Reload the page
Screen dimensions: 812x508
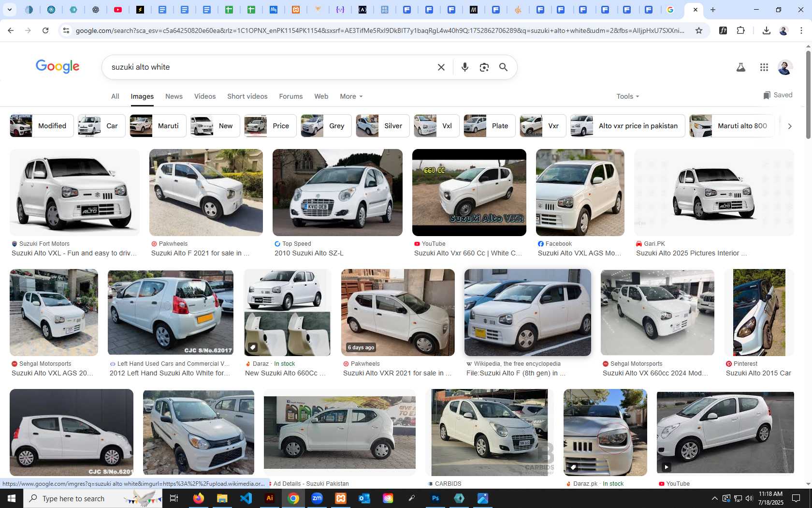pyautogui.click(x=45, y=30)
